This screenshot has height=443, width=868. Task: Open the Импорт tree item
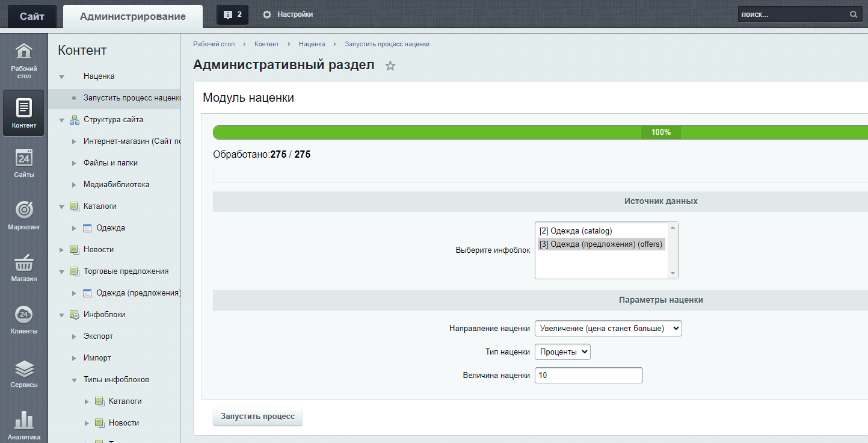click(97, 358)
